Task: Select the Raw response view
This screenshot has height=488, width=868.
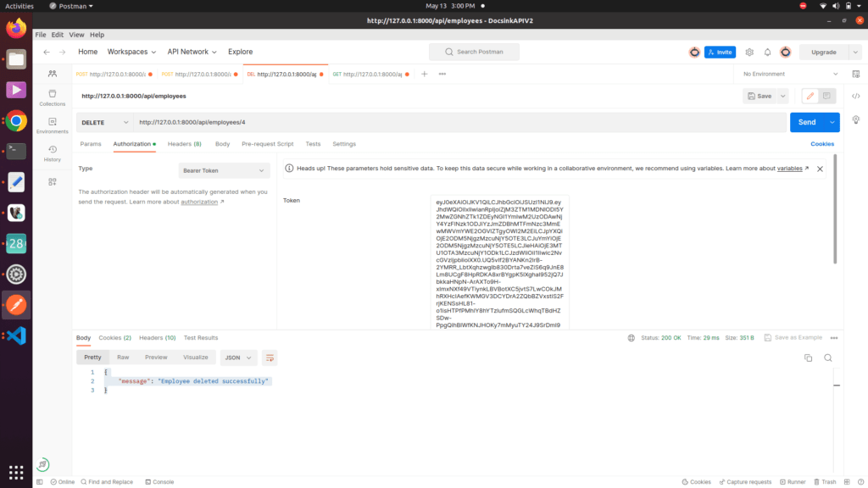Action: (x=123, y=357)
